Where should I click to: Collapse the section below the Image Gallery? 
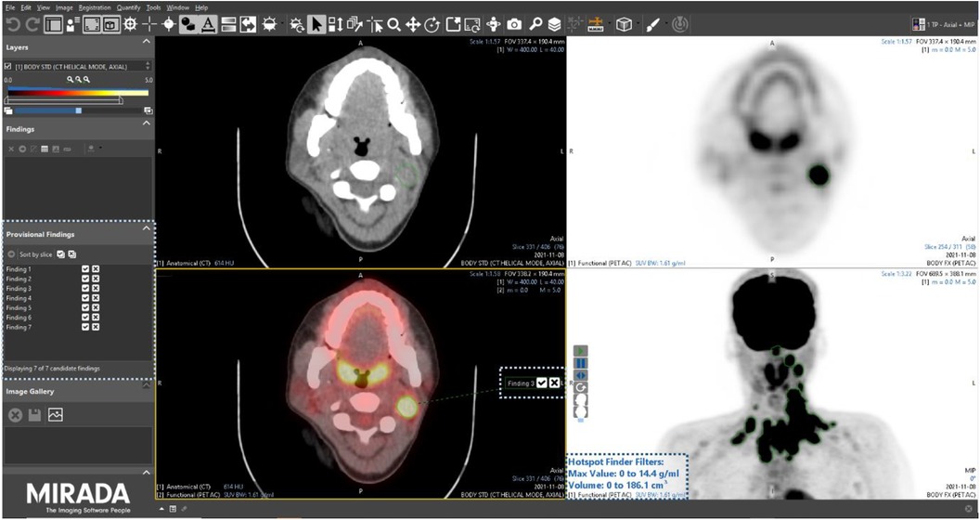[147, 473]
